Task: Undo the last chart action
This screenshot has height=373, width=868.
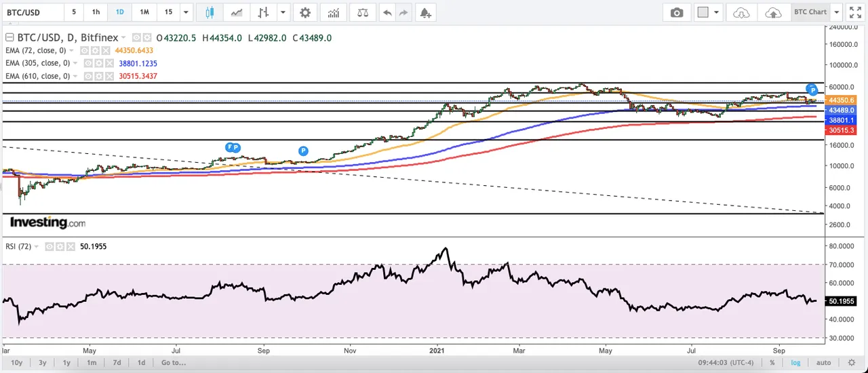Action: 387,12
